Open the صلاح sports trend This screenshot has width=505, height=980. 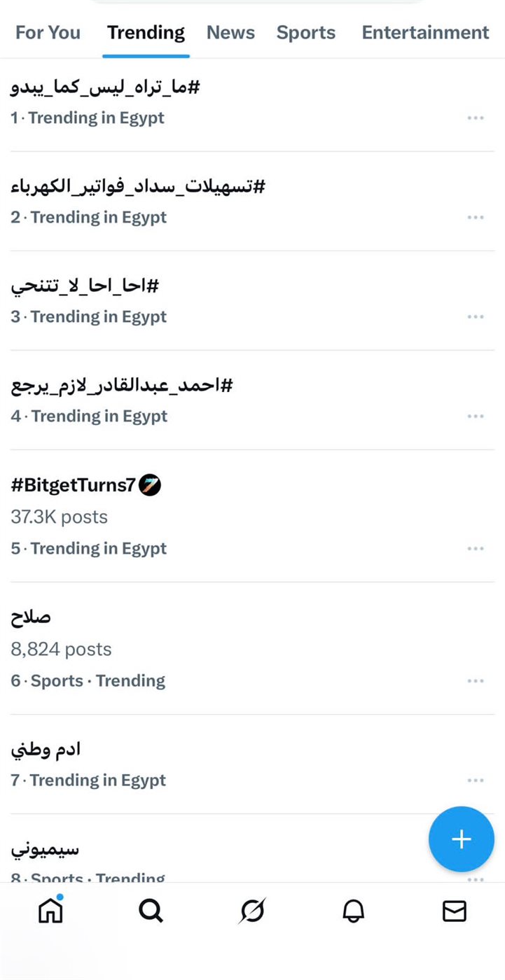tap(32, 617)
